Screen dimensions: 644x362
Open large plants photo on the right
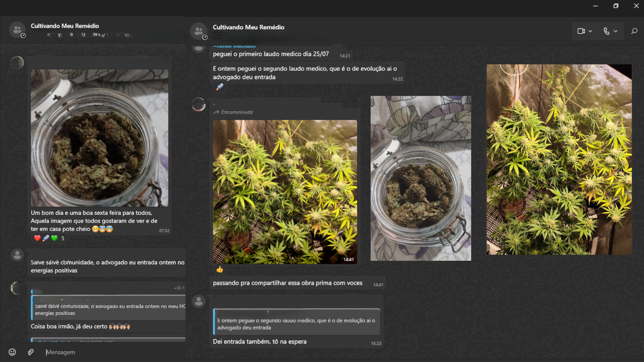(x=559, y=160)
